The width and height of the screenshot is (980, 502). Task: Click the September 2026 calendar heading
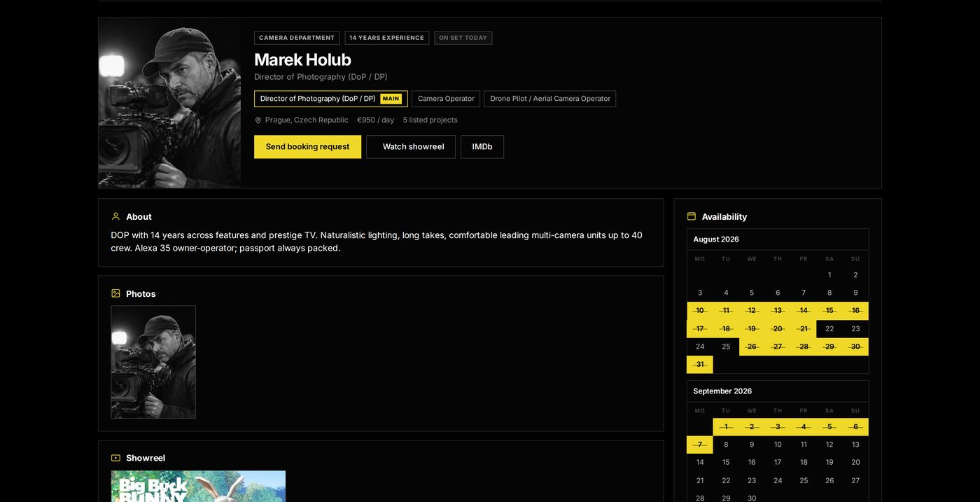click(x=722, y=391)
